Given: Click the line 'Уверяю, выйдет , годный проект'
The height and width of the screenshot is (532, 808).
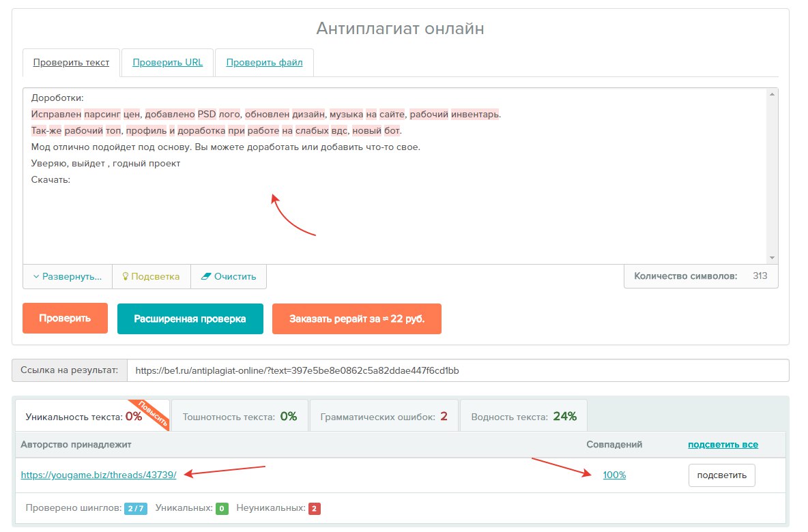Looking at the screenshot, I should (106, 164).
